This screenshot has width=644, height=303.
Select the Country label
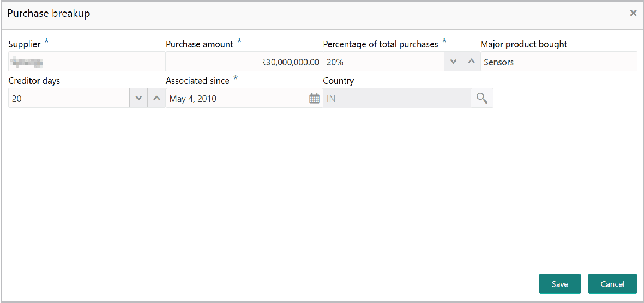339,81
